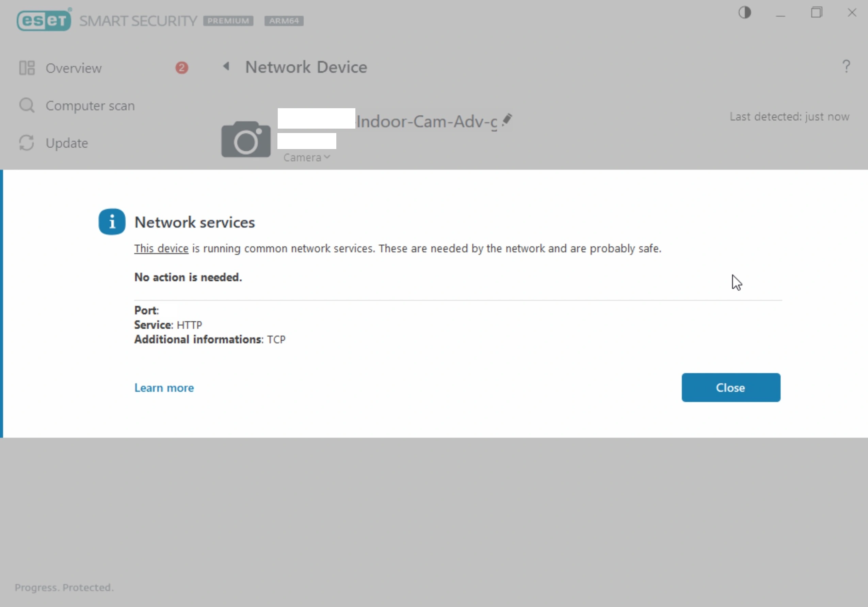Expand the Camera device type dropdown
The height and width of the screenshot is (607, 868).
(307, 158)
